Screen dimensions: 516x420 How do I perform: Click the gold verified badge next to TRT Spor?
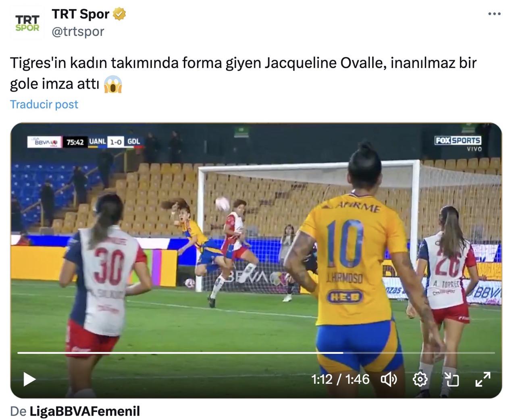119,14
